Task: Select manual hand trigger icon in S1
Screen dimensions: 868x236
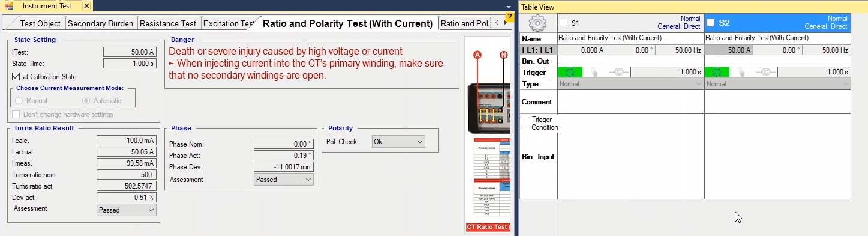Action: tap(594, 72)
